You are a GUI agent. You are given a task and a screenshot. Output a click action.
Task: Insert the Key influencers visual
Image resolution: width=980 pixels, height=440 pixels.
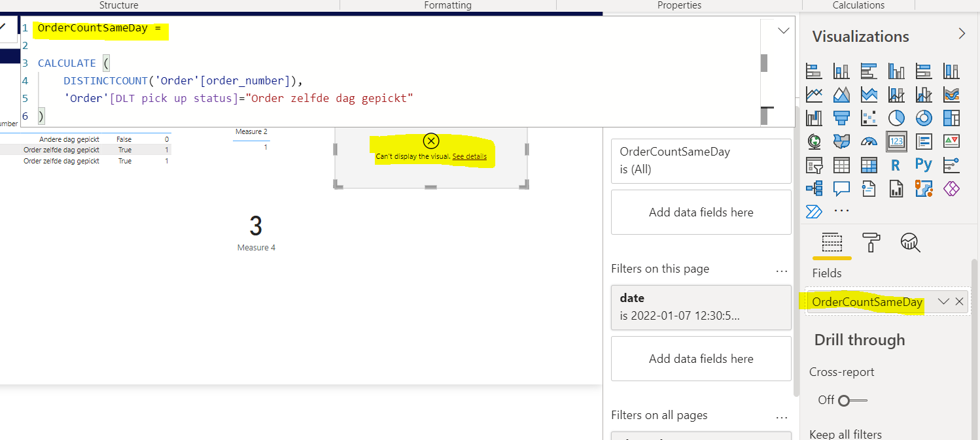951,165
